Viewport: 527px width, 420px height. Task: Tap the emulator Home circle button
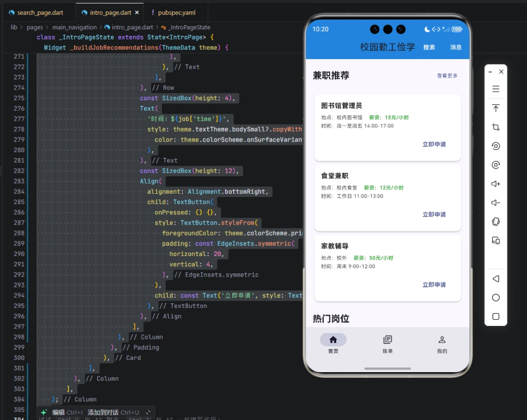pos(496,298)
